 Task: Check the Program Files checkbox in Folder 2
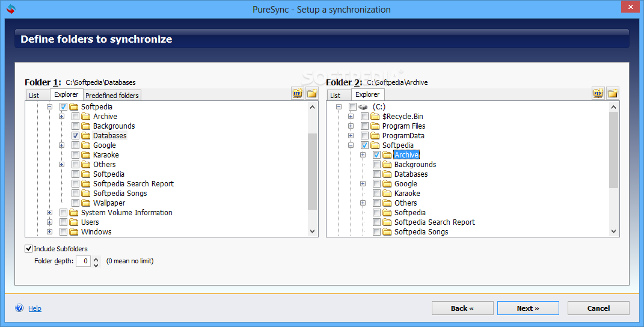365,126
